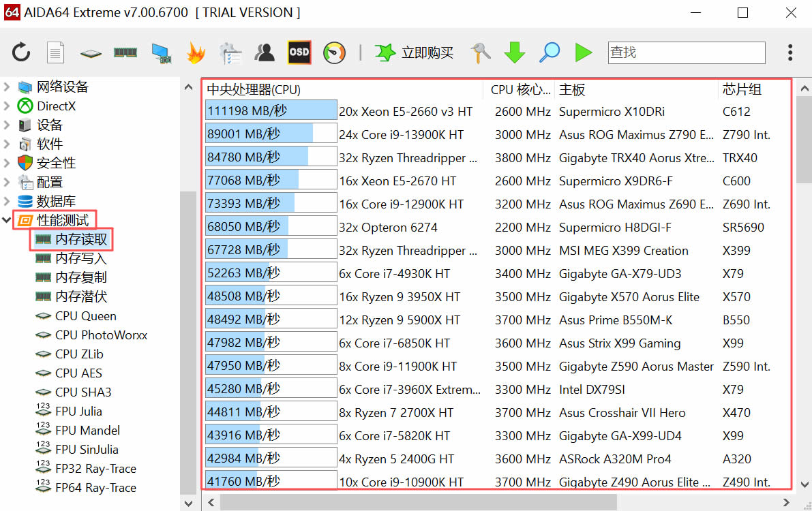This screenshot has height=511, width=812.
Task: Select the 24x Core i9-13900K HT row
Action: click(401, 135)
